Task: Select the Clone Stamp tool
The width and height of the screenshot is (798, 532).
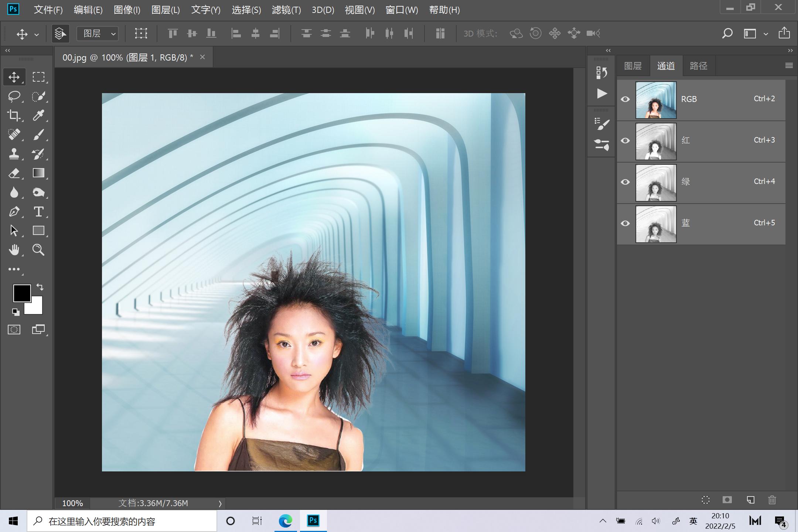Action: pyautogui.click(x=14, y=154)
